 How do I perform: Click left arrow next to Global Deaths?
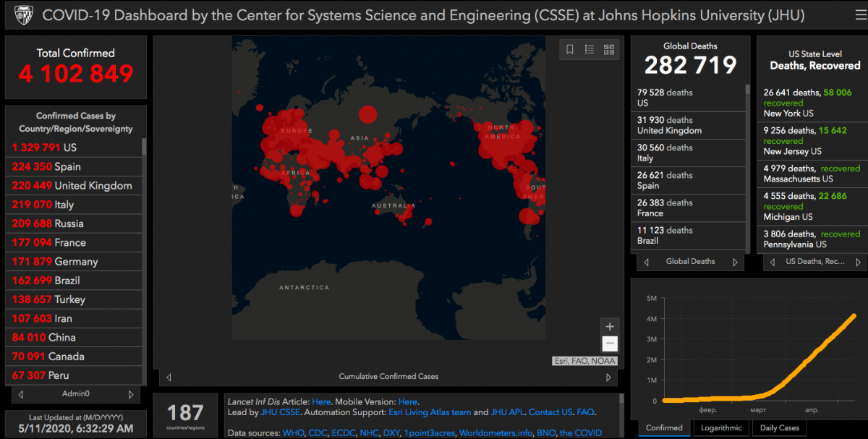point(646,262)
